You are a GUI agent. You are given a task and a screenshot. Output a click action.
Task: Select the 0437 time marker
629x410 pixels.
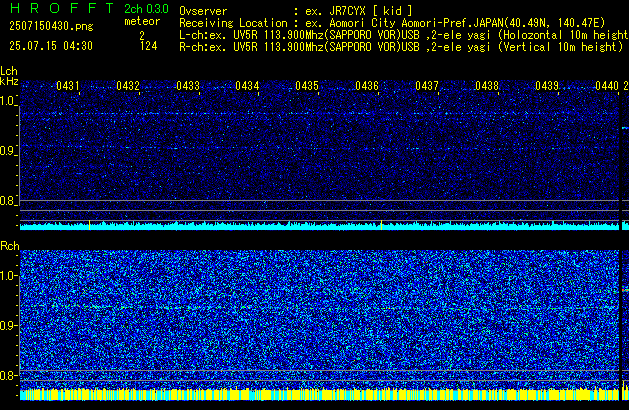(427, 86)
